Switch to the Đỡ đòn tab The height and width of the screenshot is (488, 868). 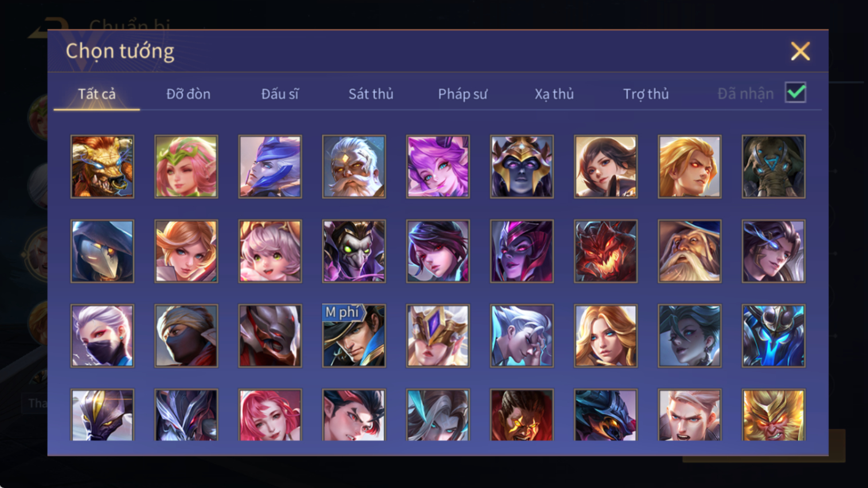coord(188,94)
